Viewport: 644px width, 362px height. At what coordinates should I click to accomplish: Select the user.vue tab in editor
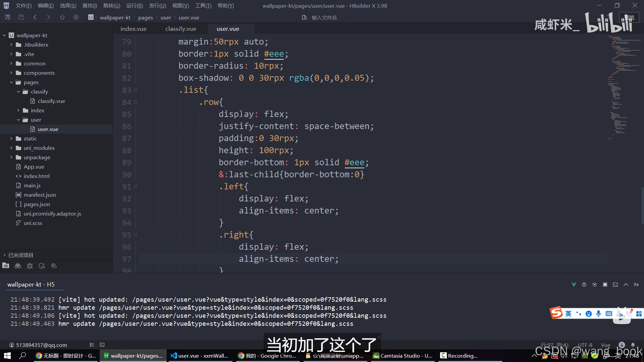tap(227, 28)
